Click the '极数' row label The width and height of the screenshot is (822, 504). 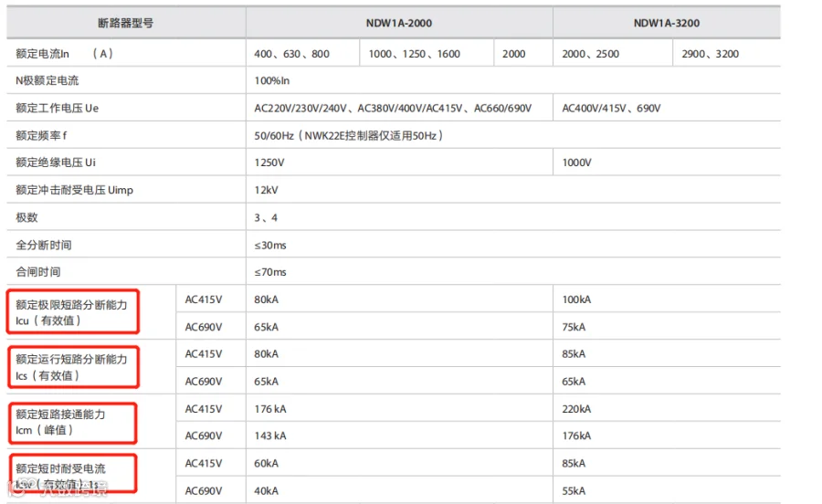pyautogui.click(x=26, y=217)
